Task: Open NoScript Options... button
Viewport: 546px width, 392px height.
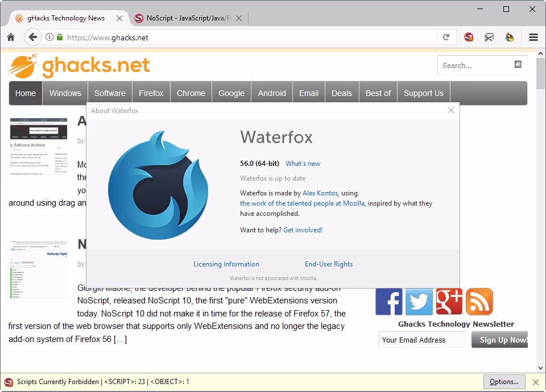Action: click(x=504, y=382)
